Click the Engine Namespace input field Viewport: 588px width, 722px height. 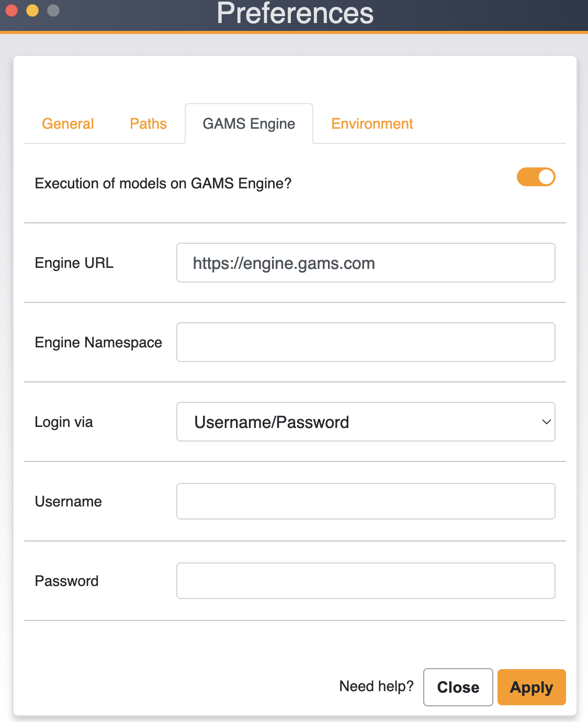366,342
